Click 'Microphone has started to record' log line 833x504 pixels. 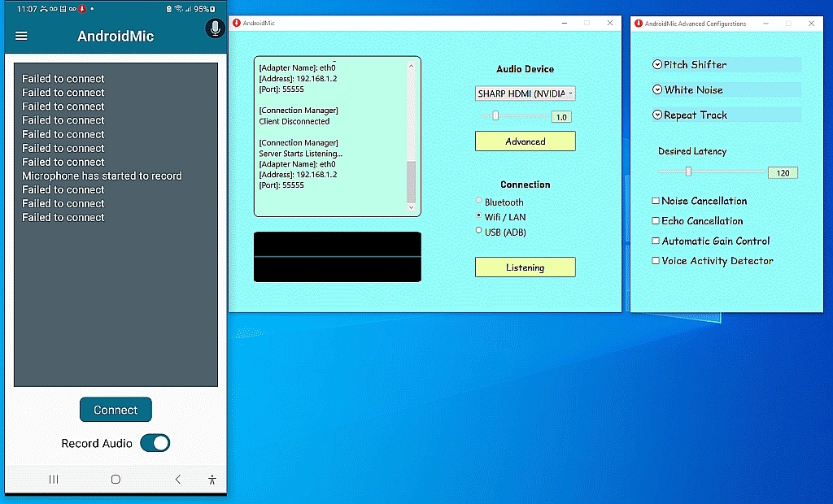[102, 176]
